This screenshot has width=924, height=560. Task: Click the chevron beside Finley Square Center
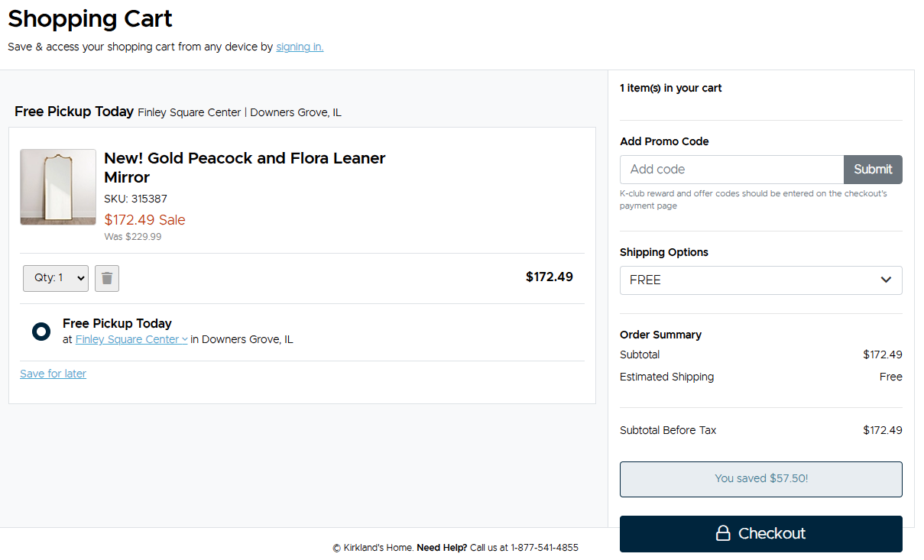coord(185,340)
